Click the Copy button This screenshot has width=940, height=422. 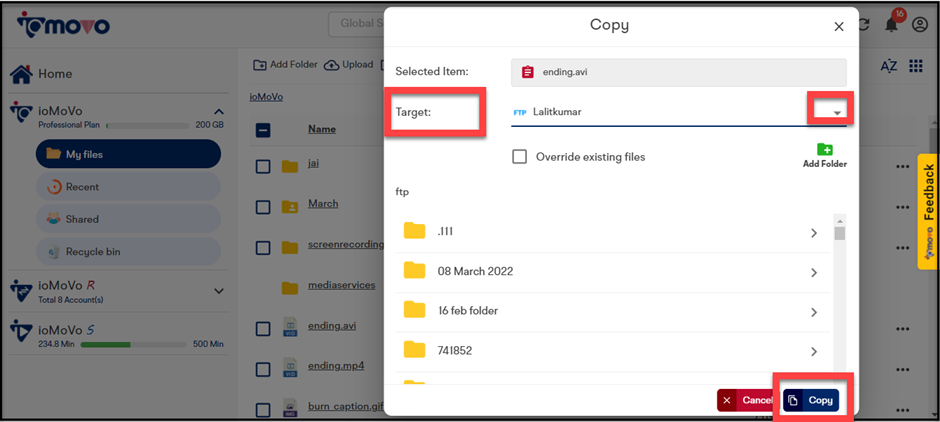point(811,400)
